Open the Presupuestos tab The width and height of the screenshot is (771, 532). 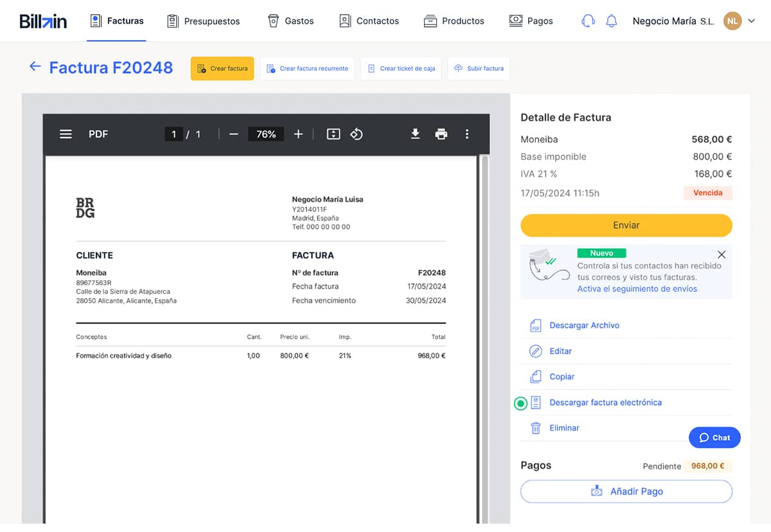tap(203, 21)
